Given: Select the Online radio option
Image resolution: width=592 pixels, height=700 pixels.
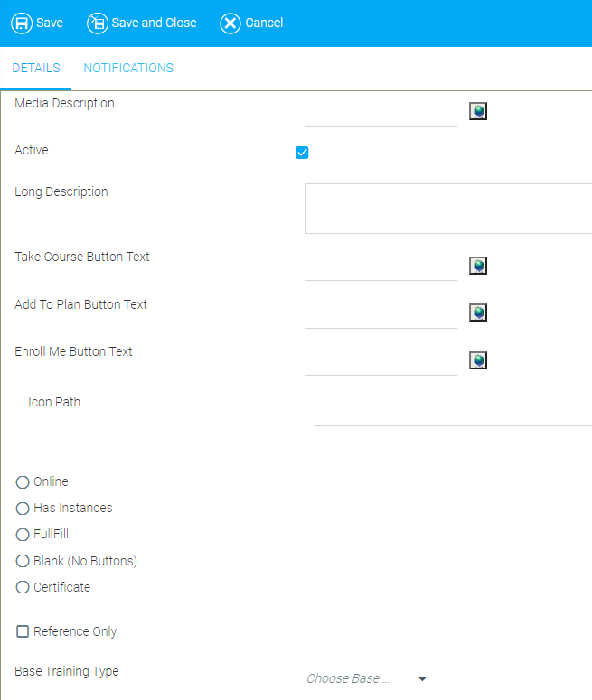Looking at the screenshot, I should pyautogui.click(x=23, y=482).
